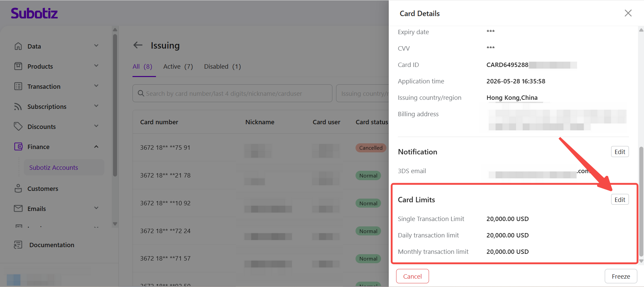Click the Card status column header
Viewport: 644px width, 287px height.
(372, 122)
